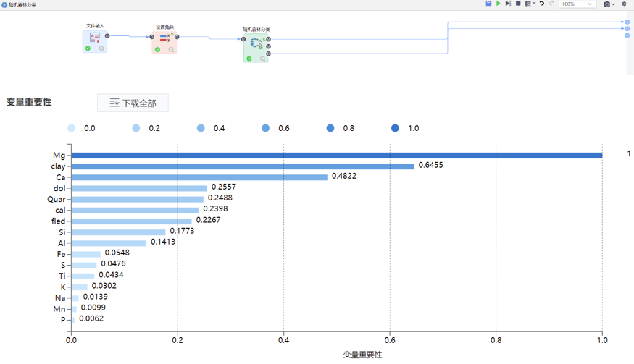Stop the workflow with the square icon
The width and height of the screenshot is (634, 364).
point(518,4)
